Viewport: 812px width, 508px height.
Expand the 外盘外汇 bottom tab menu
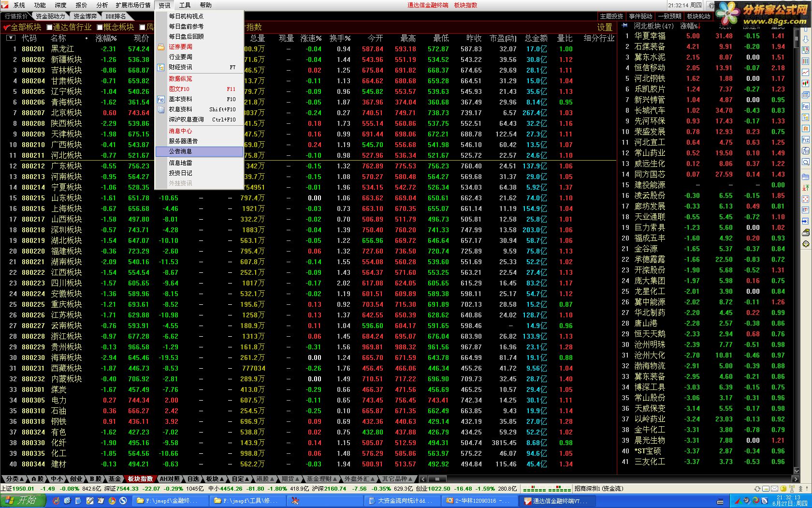point(372,478)
